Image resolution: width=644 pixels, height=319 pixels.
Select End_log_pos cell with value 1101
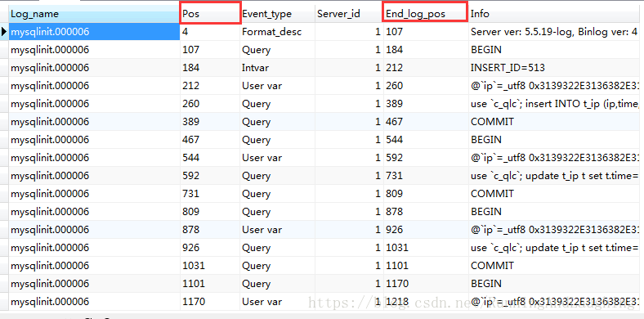(x=426, y=266)
